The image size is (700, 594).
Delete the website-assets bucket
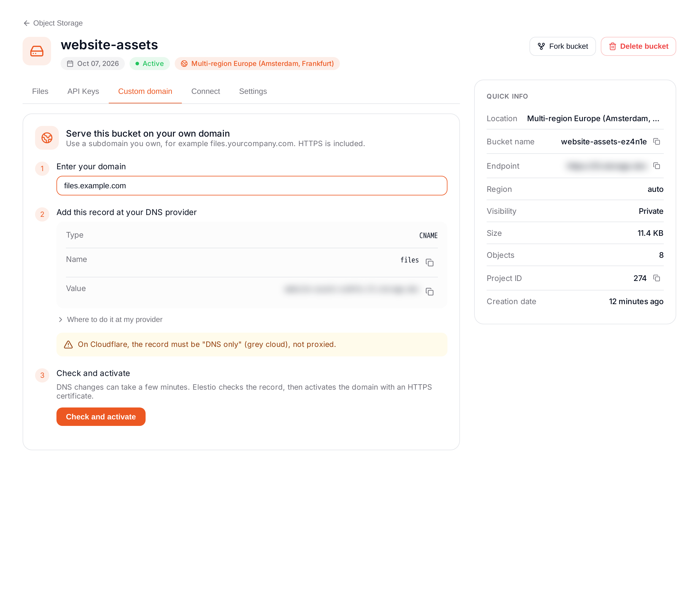pyautogui.click(x=638, y=46)
